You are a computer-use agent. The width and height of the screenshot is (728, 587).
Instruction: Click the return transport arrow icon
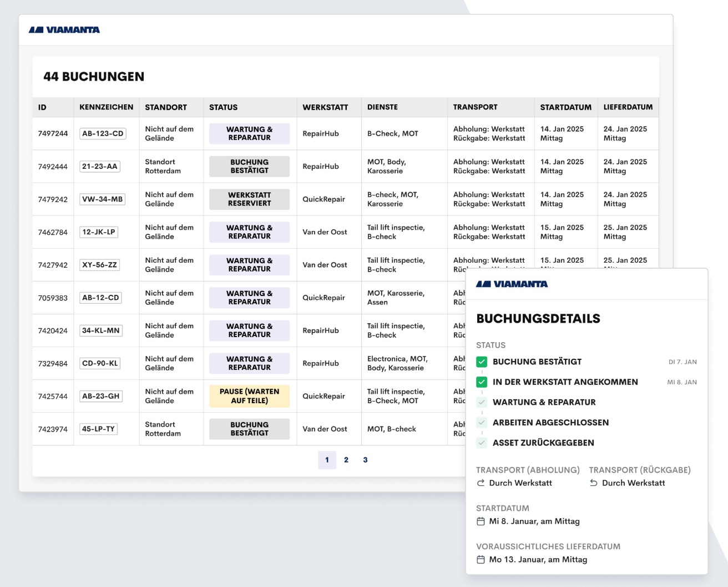594,483
